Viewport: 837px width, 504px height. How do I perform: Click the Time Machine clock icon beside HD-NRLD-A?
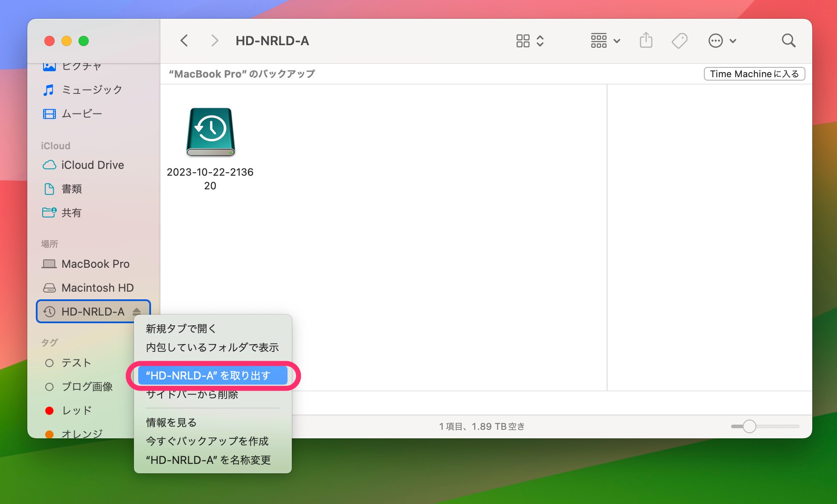(x=49, y=312)
